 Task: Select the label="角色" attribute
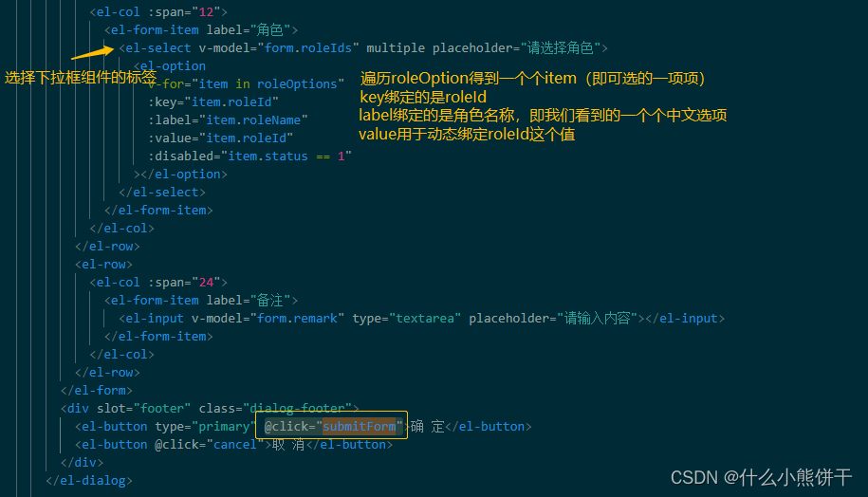pyautogui.click(x=249, y=30)
